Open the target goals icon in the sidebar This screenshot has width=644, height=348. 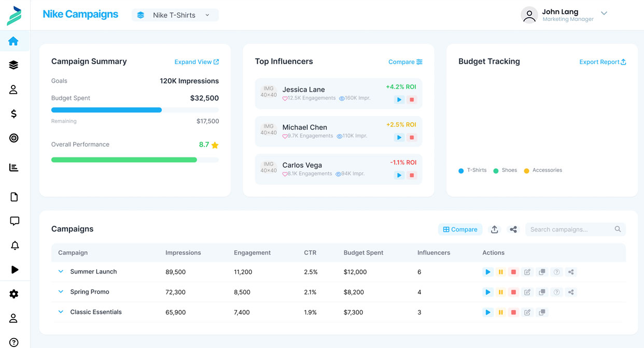(x=13, y=138)
